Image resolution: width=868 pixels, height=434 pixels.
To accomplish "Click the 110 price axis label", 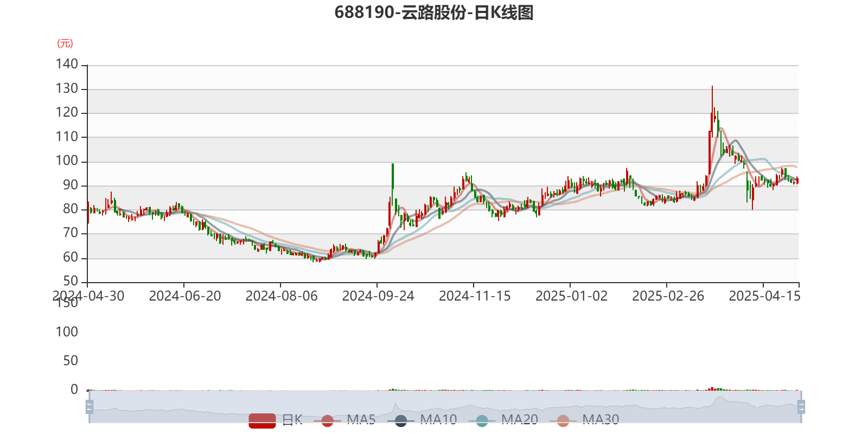I will (x=67, y=137).
